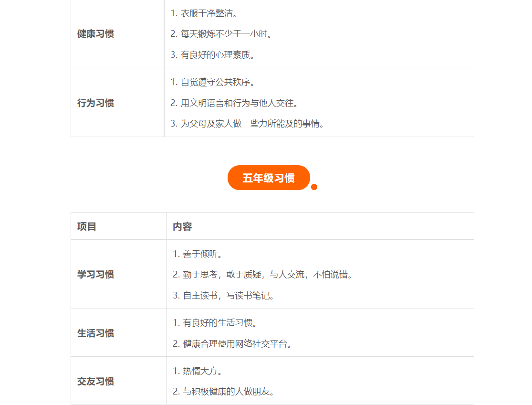The height and width of the screenshot is (405, 532).
Task: Click the small orange dot beside 五年级习惯
Action: tap(314, 187)
